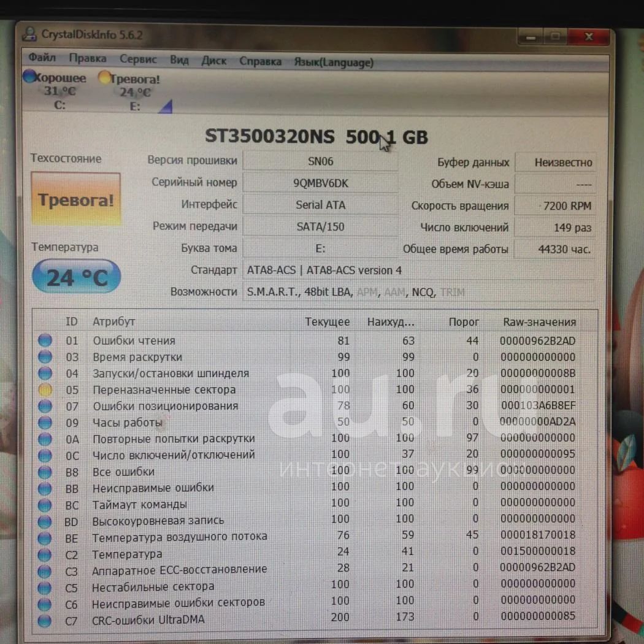
Task: Click the ST3500320NS 500,1 GB drive title
Action: [316, 136]
